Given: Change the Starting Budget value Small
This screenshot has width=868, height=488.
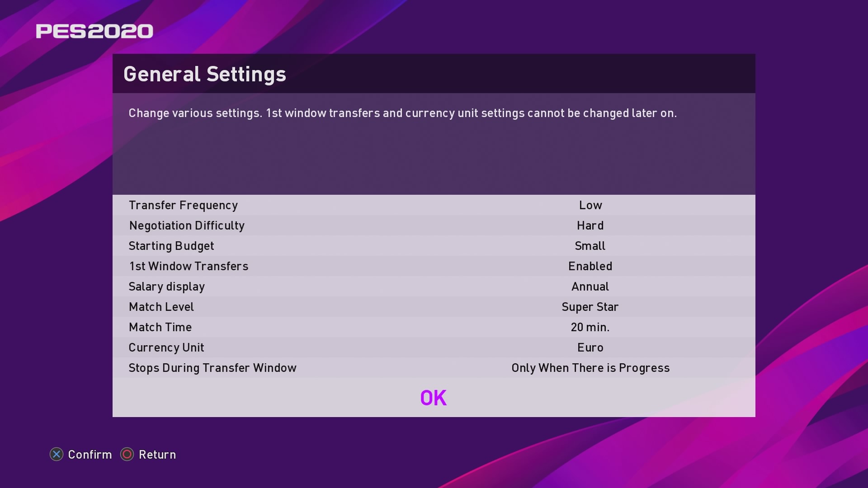Looking at the screenshot, I should (x=590, y=246).
